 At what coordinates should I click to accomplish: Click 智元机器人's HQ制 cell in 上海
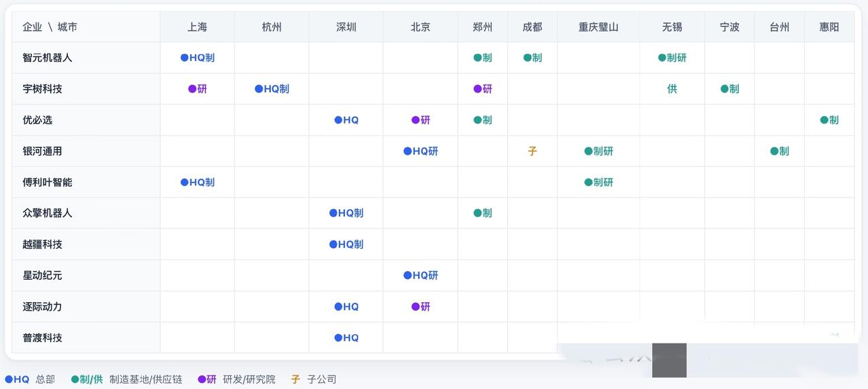197,58
